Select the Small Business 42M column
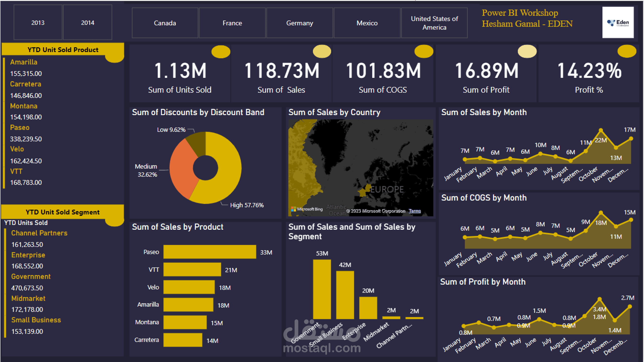644x362 pixels. pyautogui.click(x=345, y=295)
